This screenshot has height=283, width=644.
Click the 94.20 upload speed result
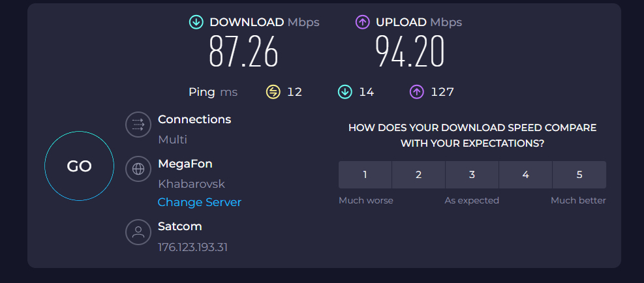410,52
